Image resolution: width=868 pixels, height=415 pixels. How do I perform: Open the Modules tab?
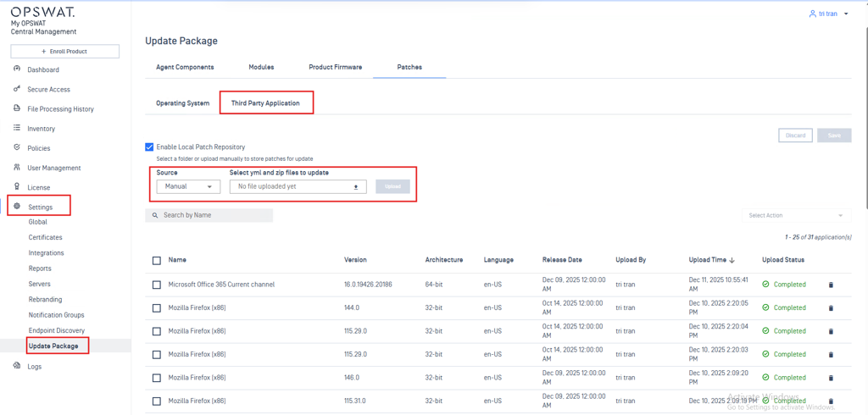(x=261, y=67)
